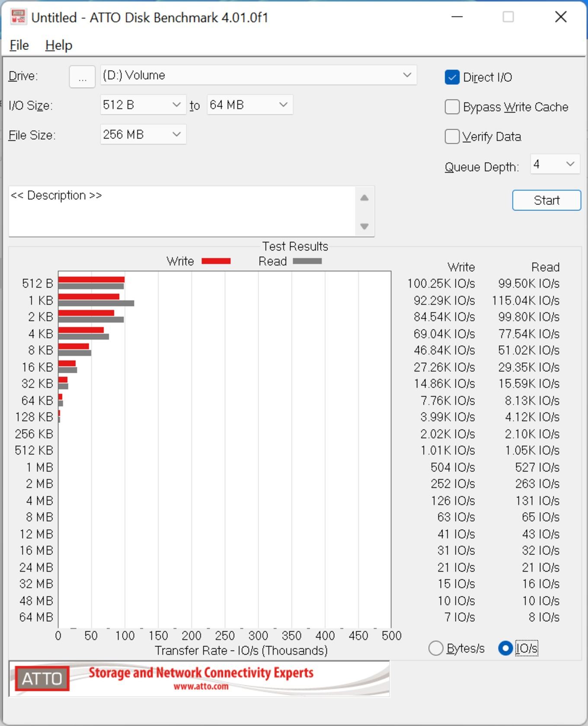Click the 43 IO/s read value
The height and width of the screenshot is (726, 588).
(x=541, y=534)
